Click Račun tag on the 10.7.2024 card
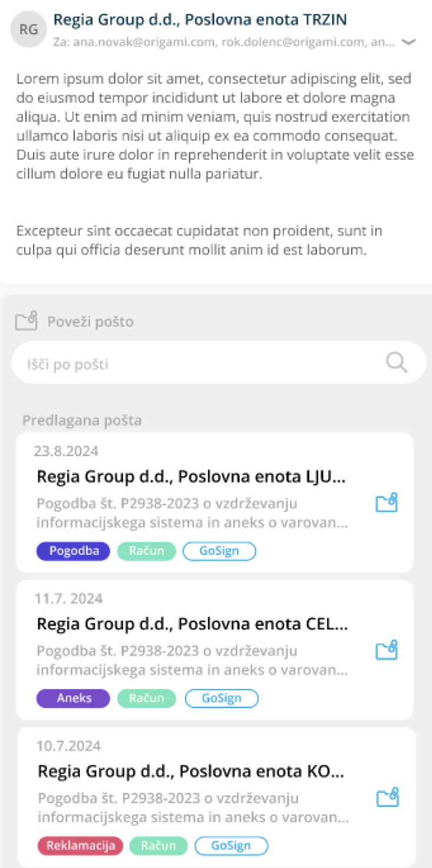432x868 pixels. tap(158, 846)
